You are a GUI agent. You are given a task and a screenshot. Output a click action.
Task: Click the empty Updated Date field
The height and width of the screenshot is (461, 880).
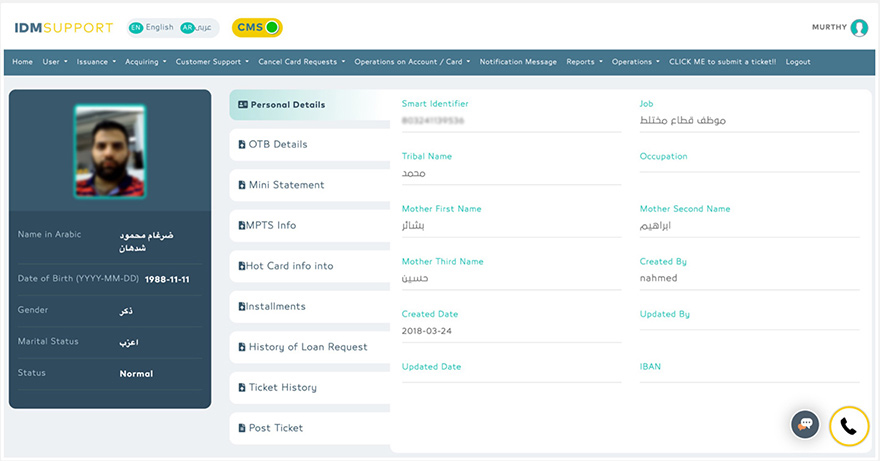pos(511,378)
